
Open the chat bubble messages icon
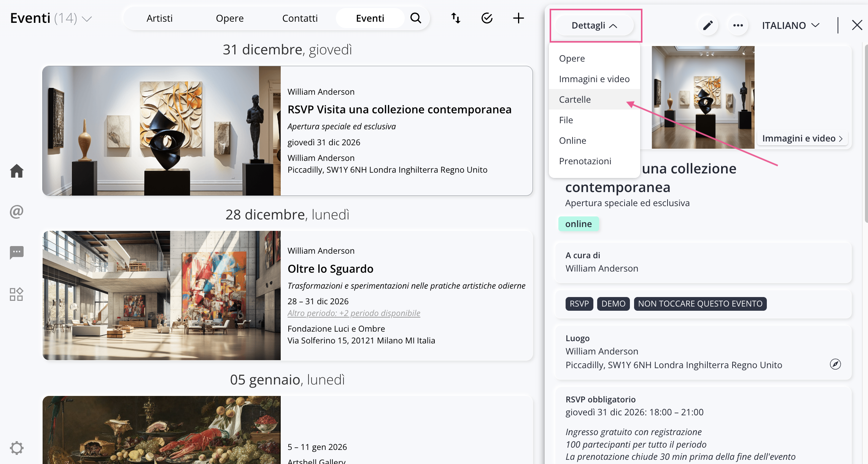(x=17, y=253)
